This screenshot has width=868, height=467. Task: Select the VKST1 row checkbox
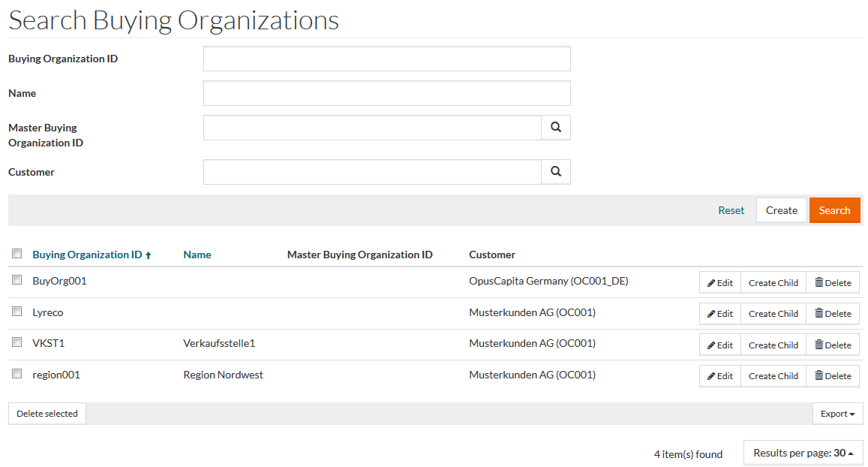[17, 342]
